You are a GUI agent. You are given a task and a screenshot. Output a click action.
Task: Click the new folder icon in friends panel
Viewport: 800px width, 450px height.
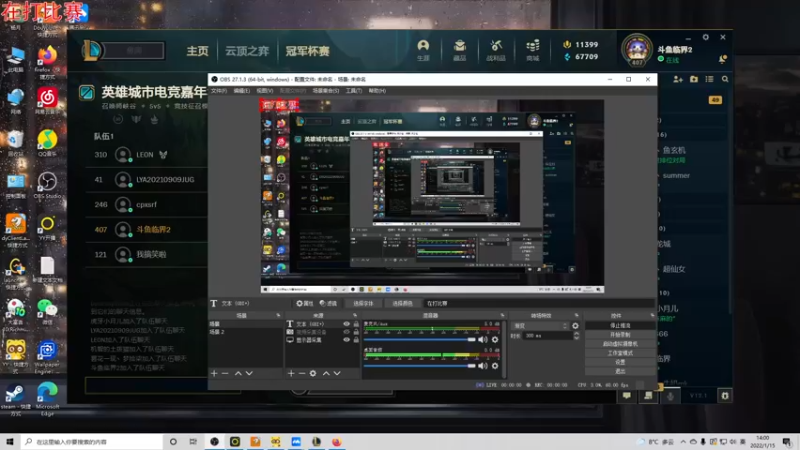point(694,79)
